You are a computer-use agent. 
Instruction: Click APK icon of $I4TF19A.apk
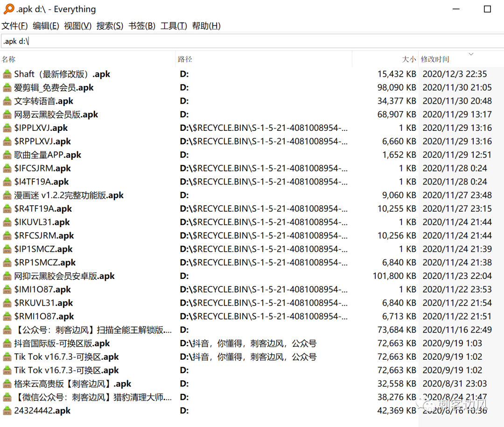(x=7, y=182)
